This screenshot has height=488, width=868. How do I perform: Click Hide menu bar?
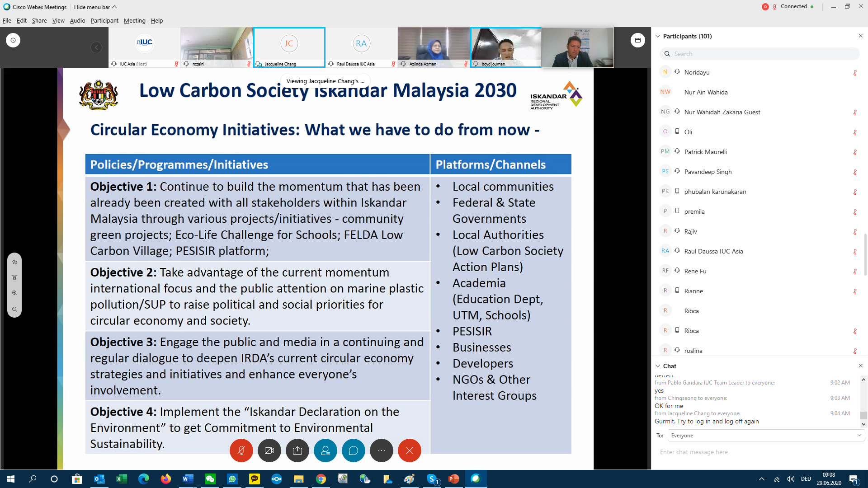coord(95,7)
